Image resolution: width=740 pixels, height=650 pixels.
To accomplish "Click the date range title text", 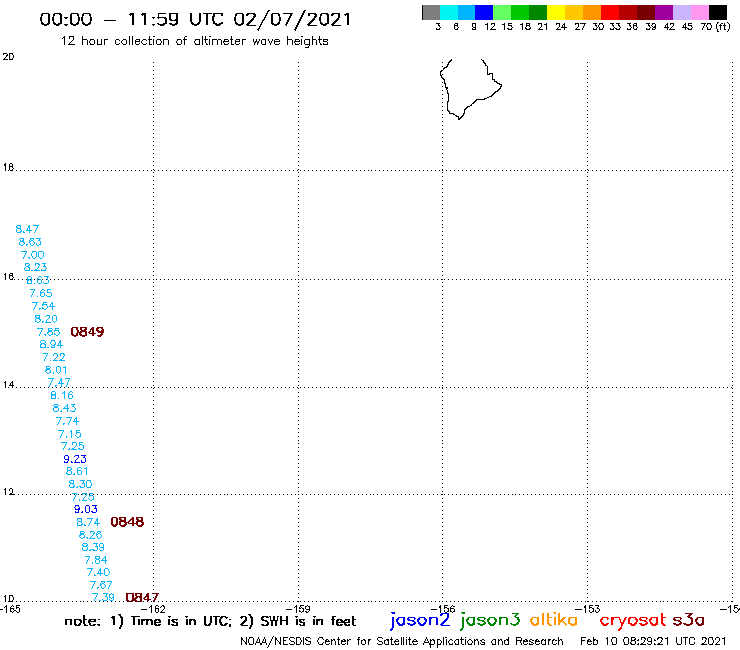I will click(195, 19).
